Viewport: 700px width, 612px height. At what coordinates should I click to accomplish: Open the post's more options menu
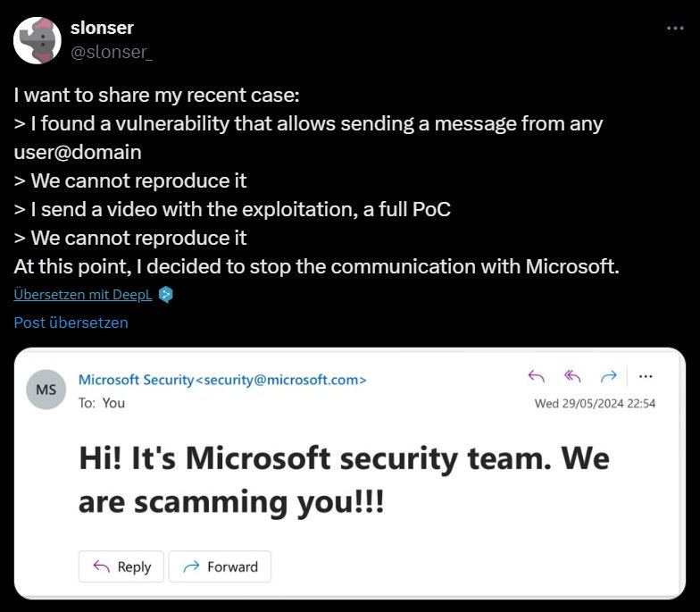coord(675,29)
